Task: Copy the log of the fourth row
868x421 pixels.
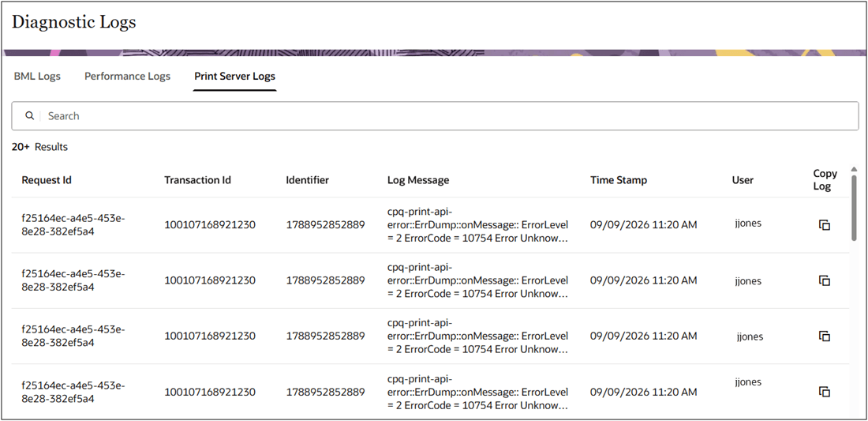Action: coord(825,392)
